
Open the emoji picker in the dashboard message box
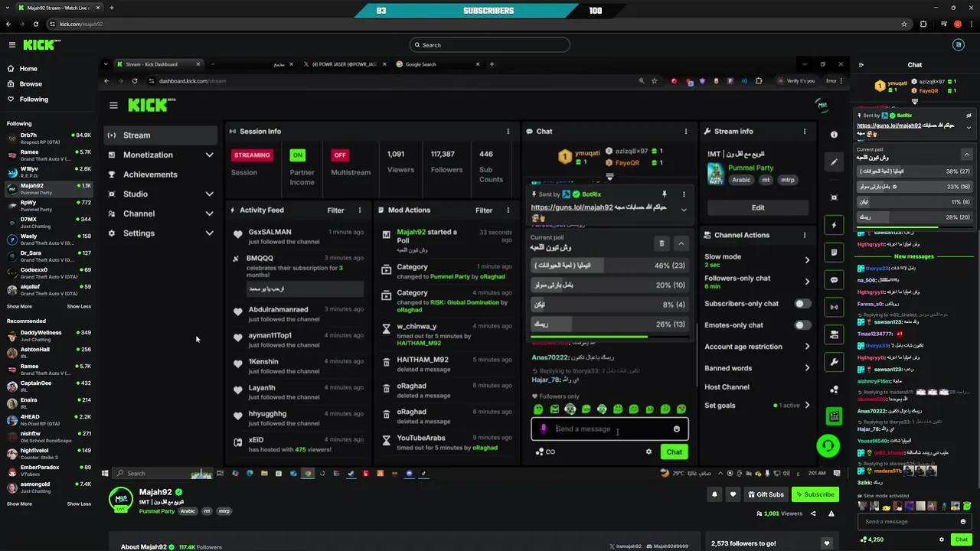click(676, 429)
